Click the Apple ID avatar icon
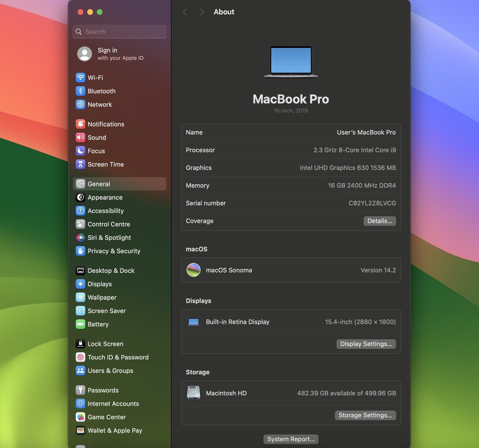The image size is (479, 448). pos(84,54)
